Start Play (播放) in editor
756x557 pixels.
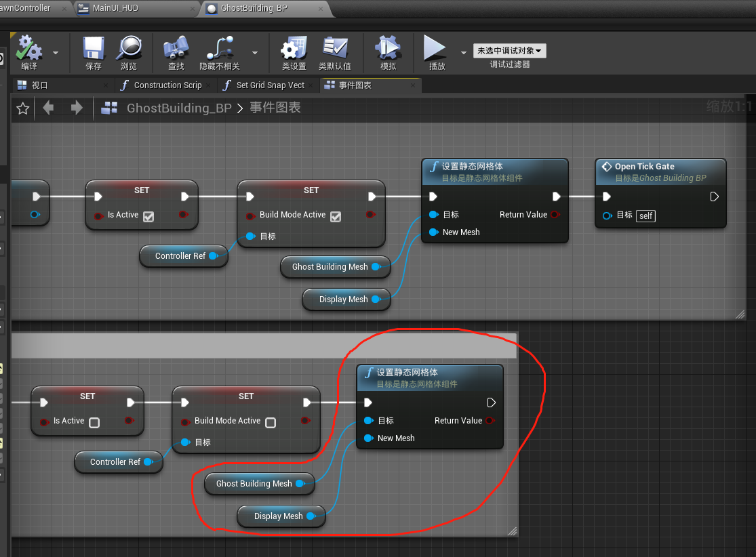[x=435, y=48]
